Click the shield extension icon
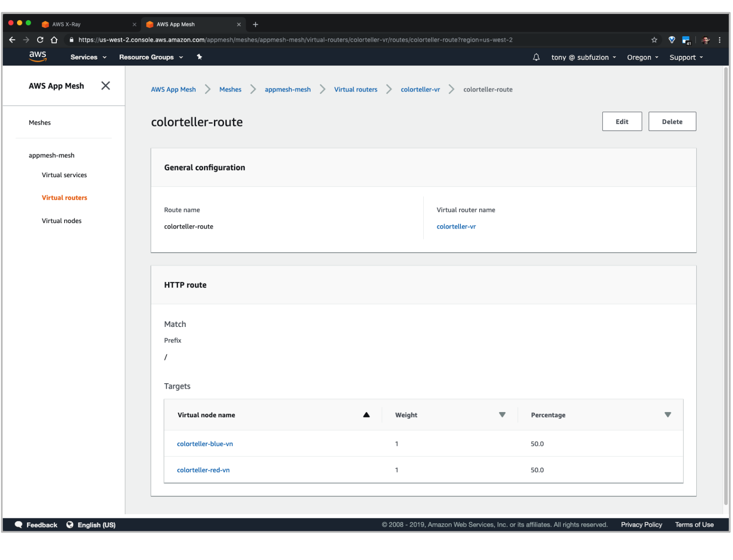This screenshot has height=560, width=733. tap(672, 40)
